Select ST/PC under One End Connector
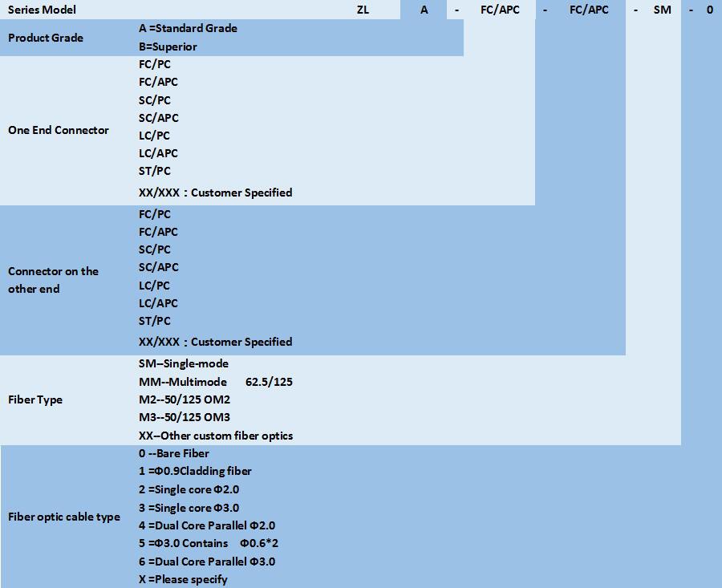 pyautogui.click(x=155, y=171)
